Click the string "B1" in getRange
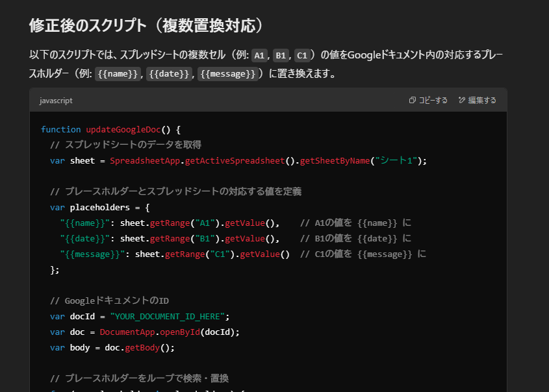549x392 pixels. pos(205,238)
